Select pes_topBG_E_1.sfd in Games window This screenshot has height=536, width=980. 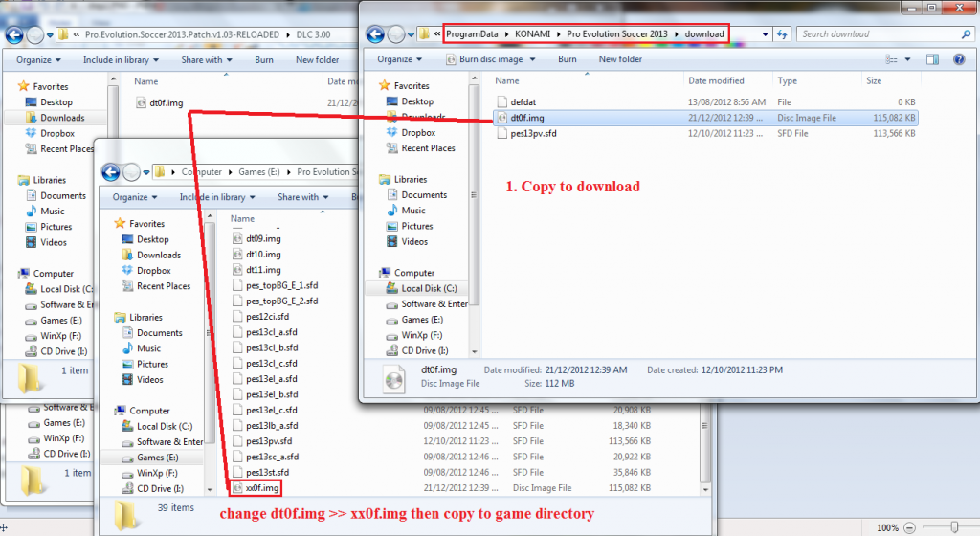click(275, 285)
